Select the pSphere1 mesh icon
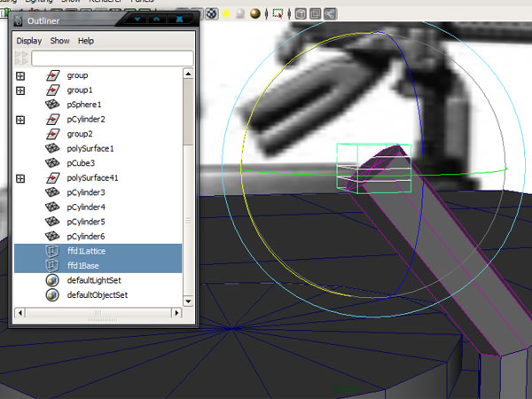 pyautogui.click(x=52, y=105)
